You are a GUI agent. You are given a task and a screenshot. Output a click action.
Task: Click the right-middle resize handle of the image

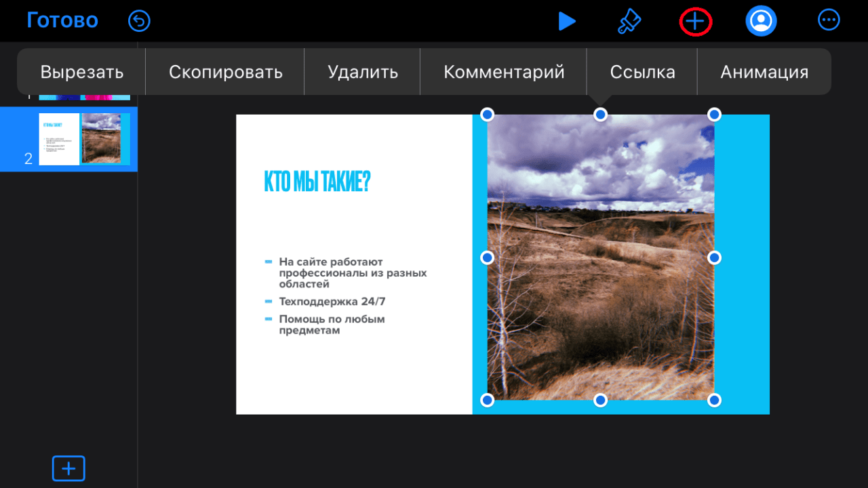714,258
